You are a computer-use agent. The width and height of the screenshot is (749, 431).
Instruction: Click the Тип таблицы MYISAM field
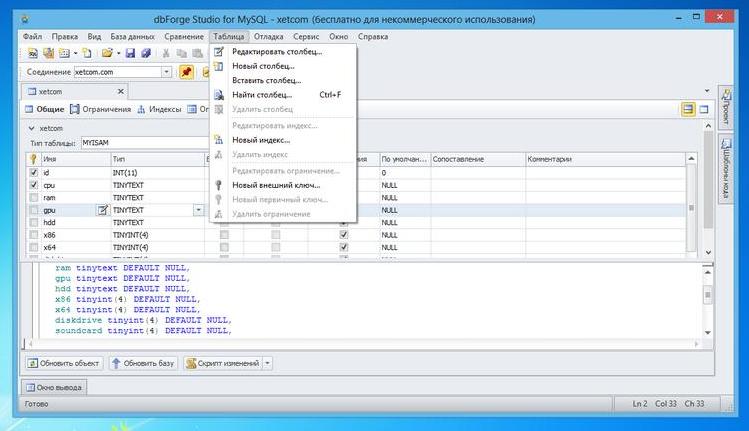145,142
